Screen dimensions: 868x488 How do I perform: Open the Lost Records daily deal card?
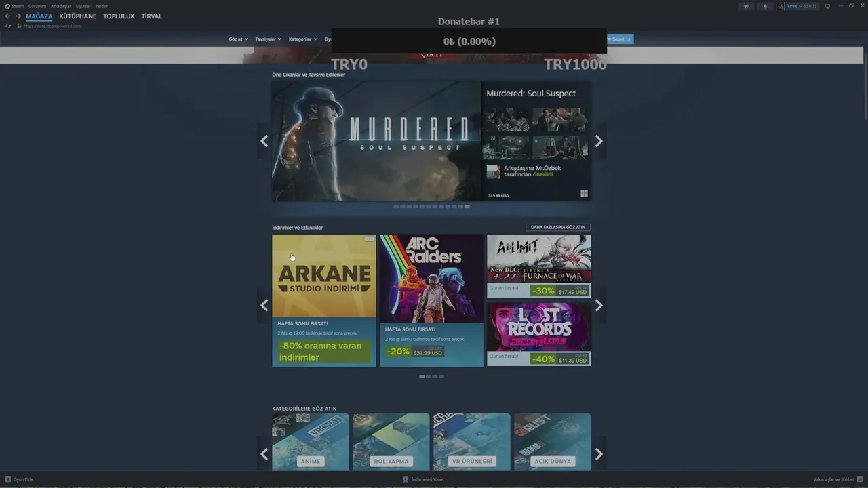(x=539, y=334)
